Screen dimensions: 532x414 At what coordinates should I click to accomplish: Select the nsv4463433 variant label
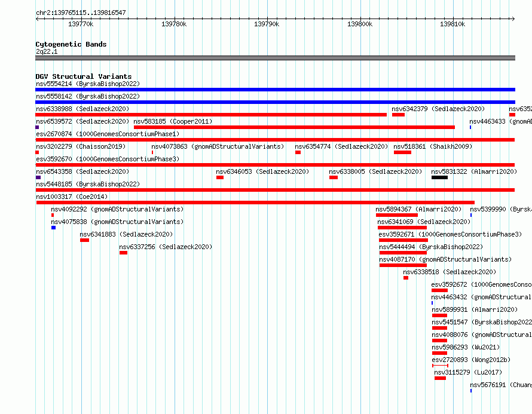500,121
